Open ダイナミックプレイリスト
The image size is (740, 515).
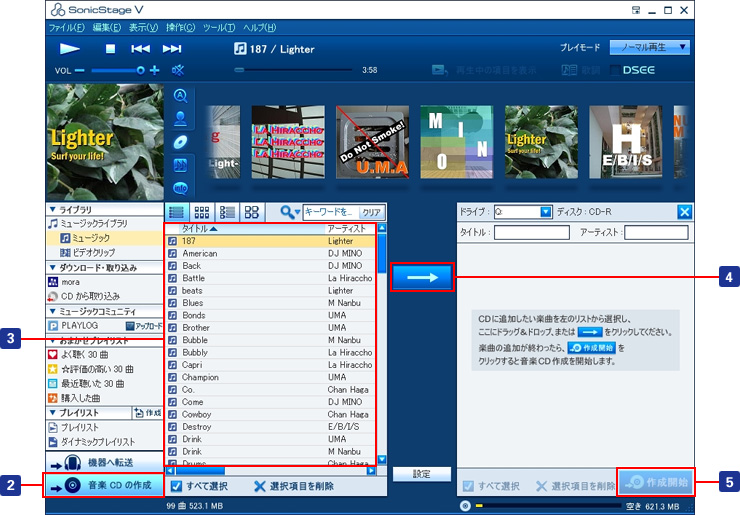coord(104,442)
